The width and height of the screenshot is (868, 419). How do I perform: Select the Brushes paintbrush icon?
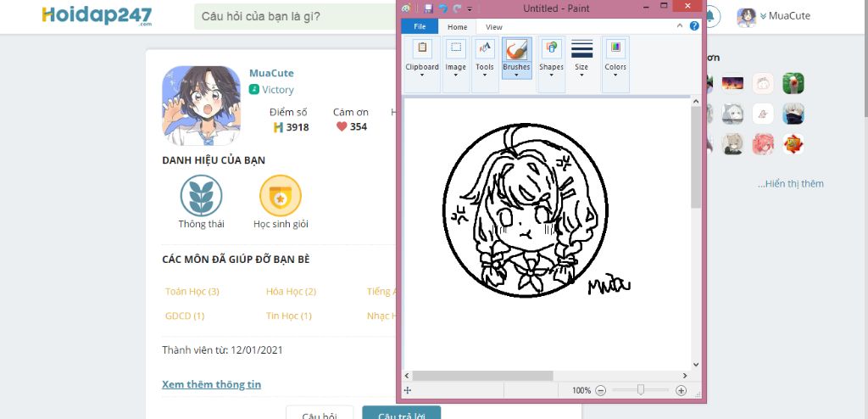pyautogui.click(x=516, y=49)
